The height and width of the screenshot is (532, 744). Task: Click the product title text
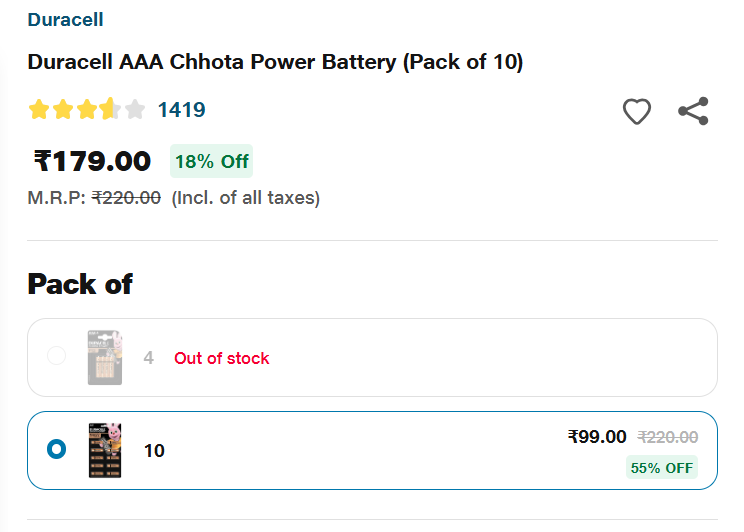click(x=275, y=62)
